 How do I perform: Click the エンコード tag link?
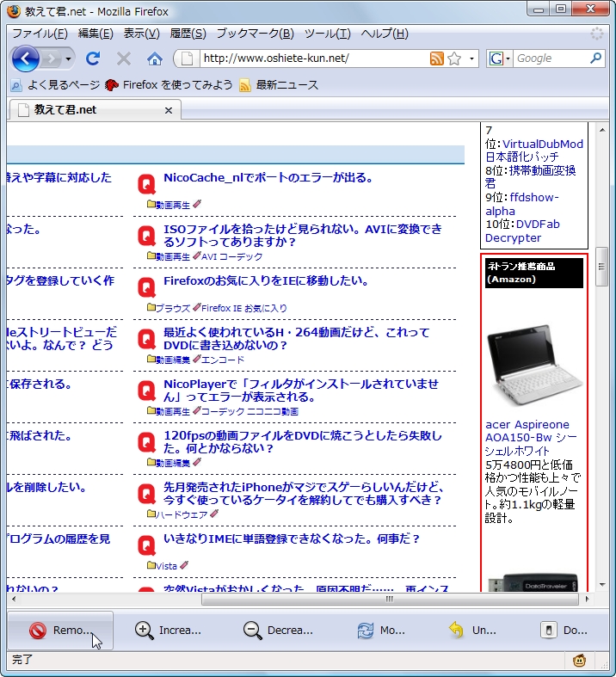[223, 360]
